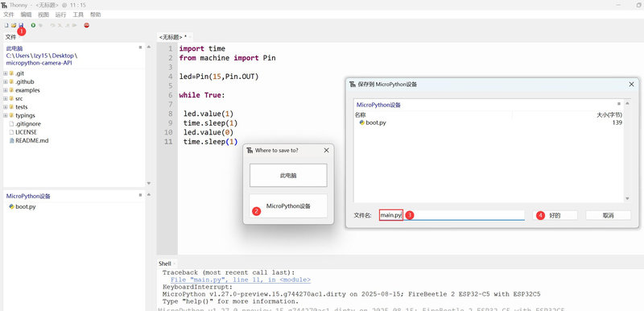
Task: Click the greyed Debug bug icon in the toolbar
Action: pos(40,26)
